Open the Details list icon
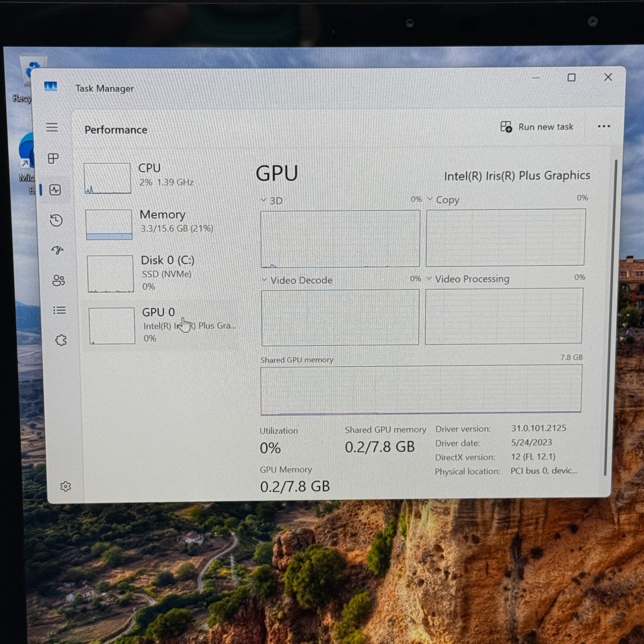Screen dimensions: 644x644 [x=59, y=310]
